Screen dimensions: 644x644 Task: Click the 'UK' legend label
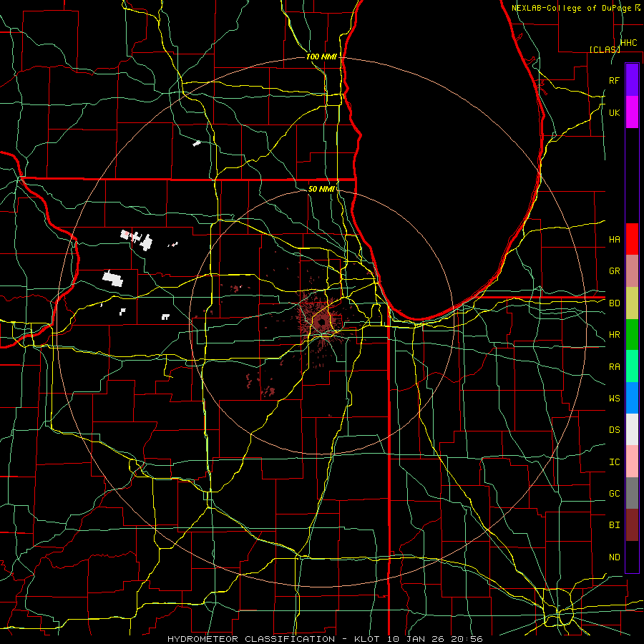(614, 112)
